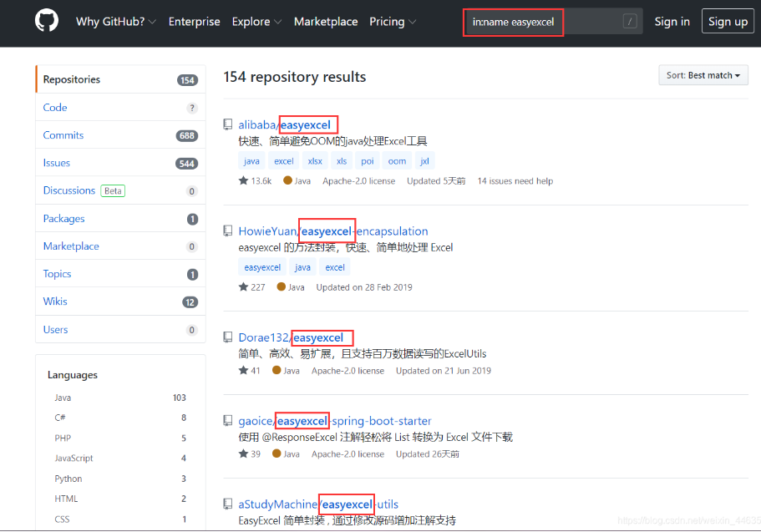Select the Code results filter
761x532 pixels.
coord(120,107)
